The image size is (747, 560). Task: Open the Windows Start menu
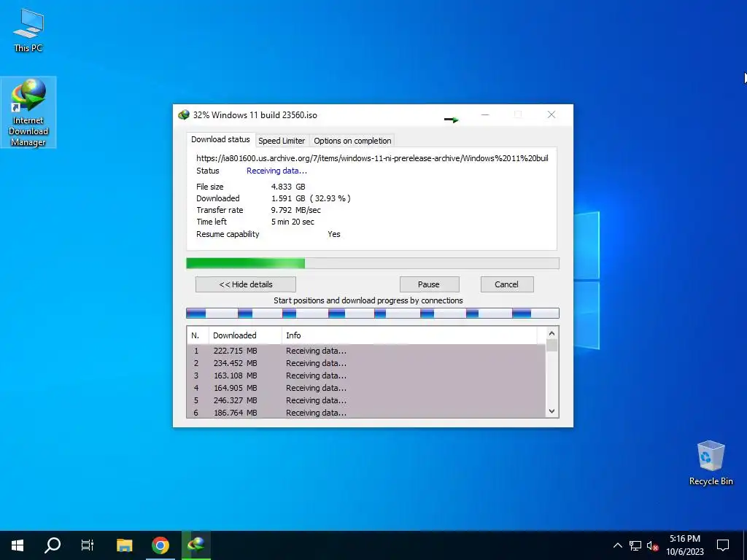pos(18,545)
